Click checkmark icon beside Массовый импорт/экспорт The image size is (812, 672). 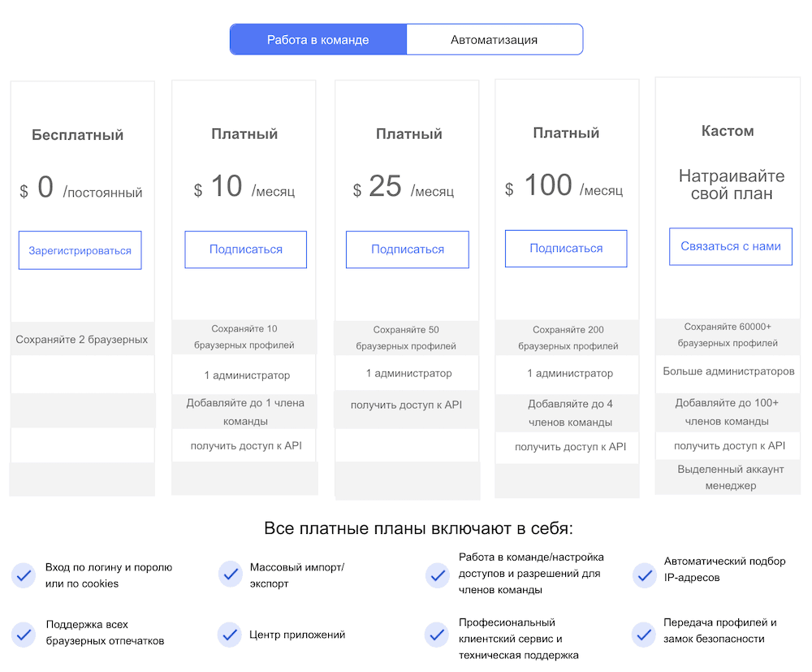tap(231, 574)
